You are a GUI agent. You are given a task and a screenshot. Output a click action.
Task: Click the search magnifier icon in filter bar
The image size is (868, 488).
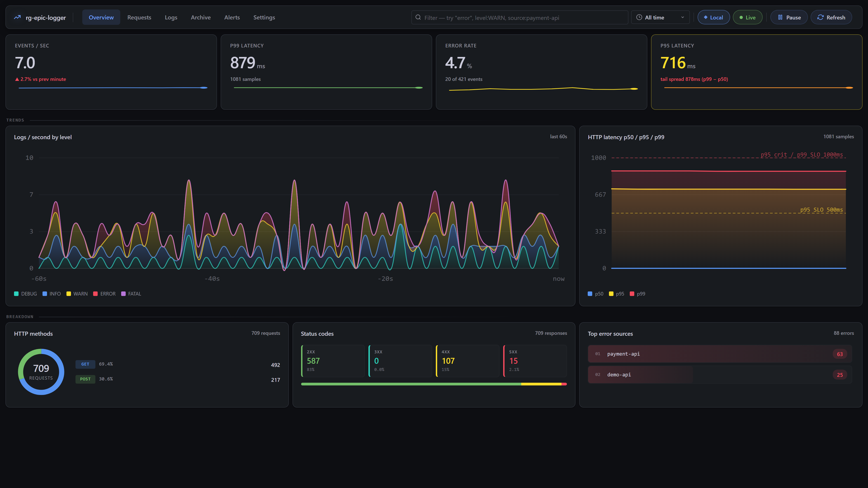(x=418, y=17)
